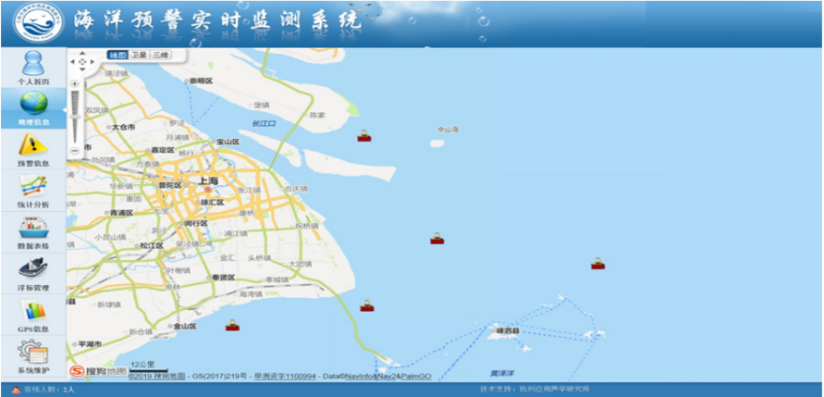The width and height of the screenshot is (824, 397).
Task: Click the map zoom in plus button
Action: pyautogui.click(x=75, y=84)
